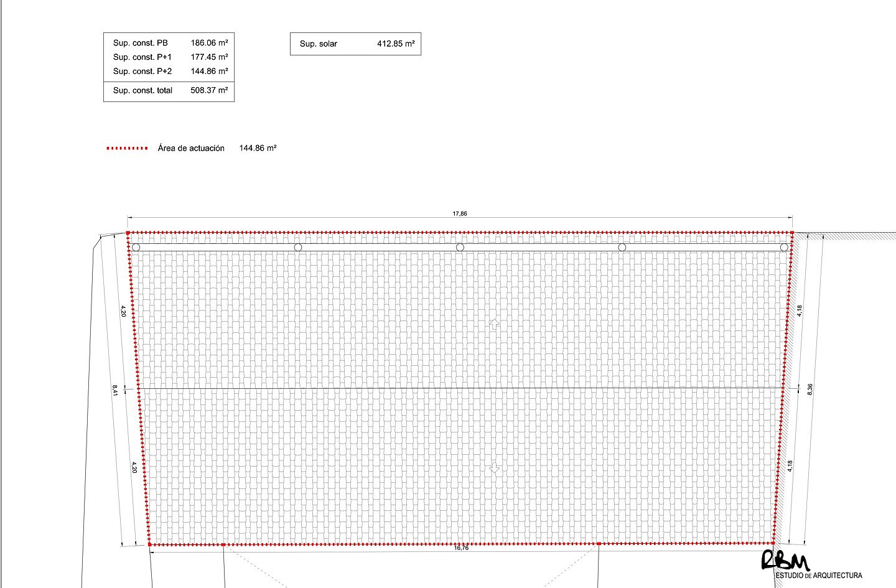Click the downward slope arrow on the roof
896x588 pixels.
(x=495, y=468)
